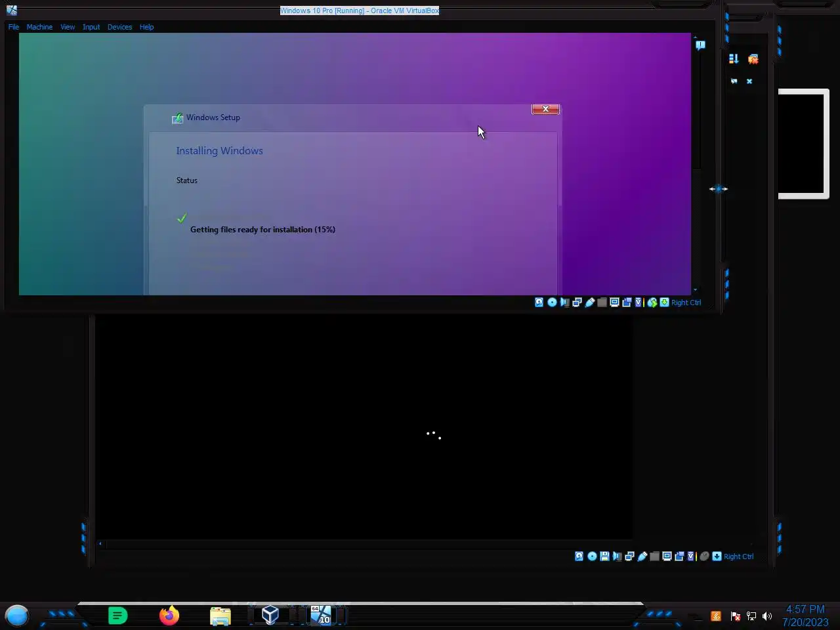The width and height of the screenshot is (840, 630).
Task: Click the flag with red X tray icon
Action: (736, 616)
